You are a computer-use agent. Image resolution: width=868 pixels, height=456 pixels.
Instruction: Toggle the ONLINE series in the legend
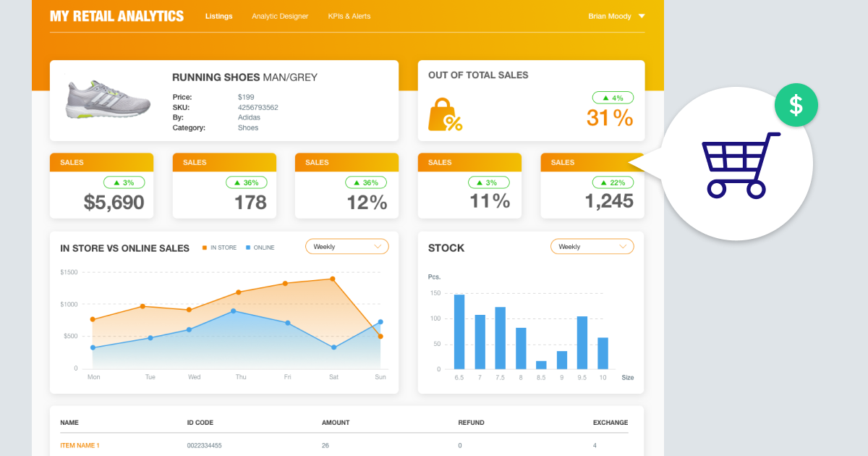[260, 248]
